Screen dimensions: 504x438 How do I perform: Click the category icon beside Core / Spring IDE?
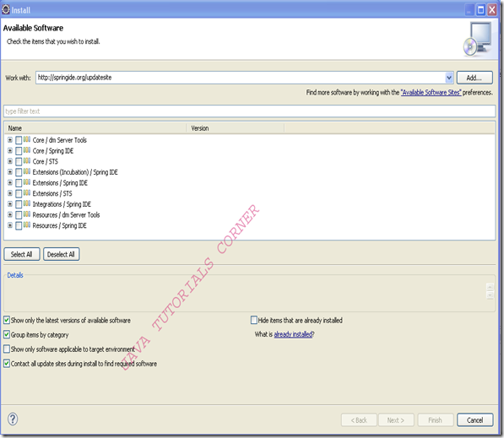[x=27, y=150]
